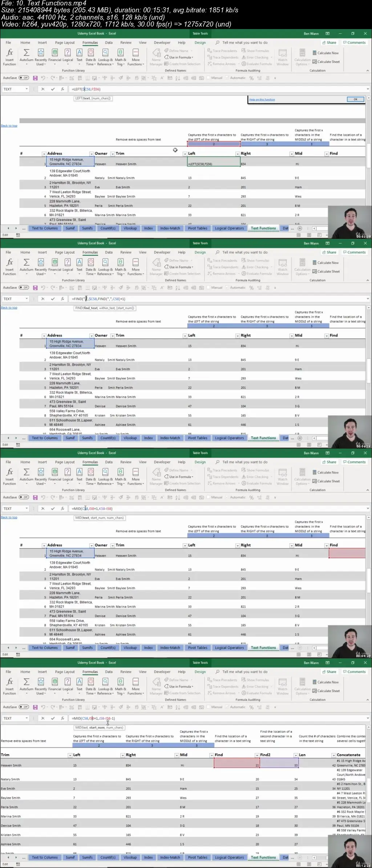
Task: Open Developer ribbon tab in 00:06:14 frame
Action: (162, 253)
